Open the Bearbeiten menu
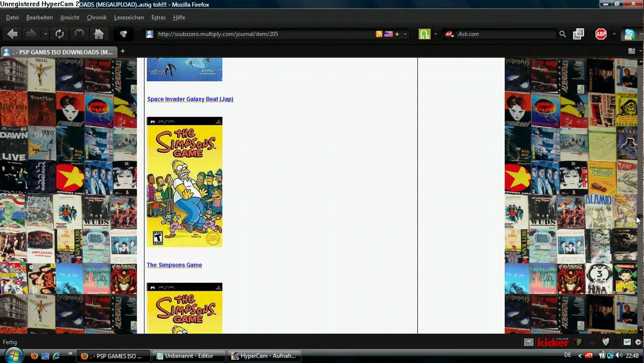Viewport: 644px width, 363px height. point(39,17)
